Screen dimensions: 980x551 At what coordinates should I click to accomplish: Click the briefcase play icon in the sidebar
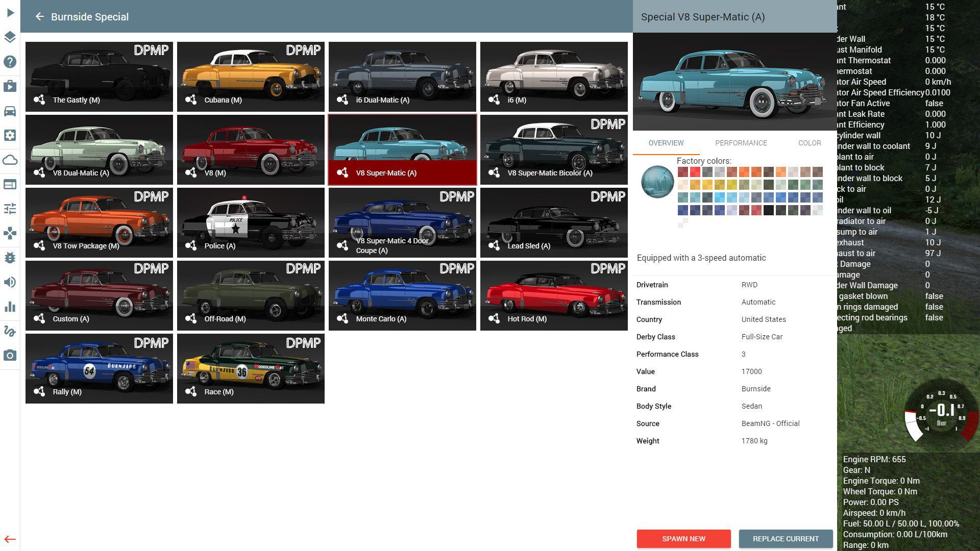pyautogui.click(x=10, y=86)
